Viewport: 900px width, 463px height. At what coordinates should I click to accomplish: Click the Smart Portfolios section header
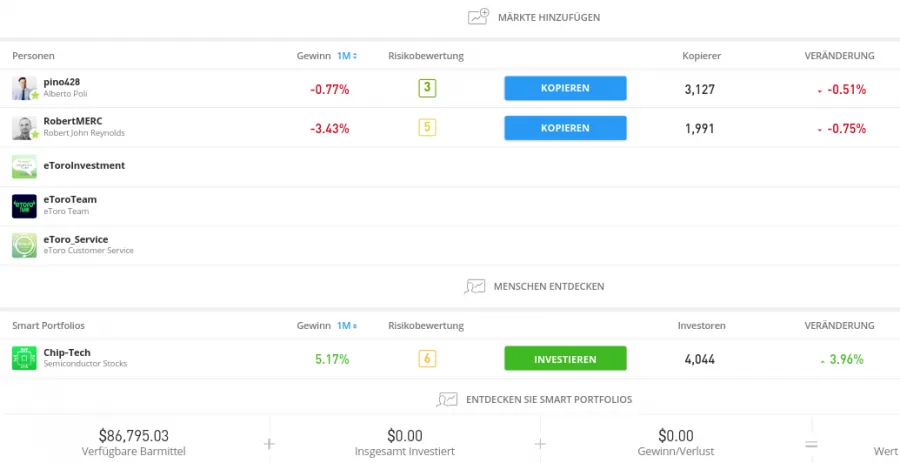(48, 325)
